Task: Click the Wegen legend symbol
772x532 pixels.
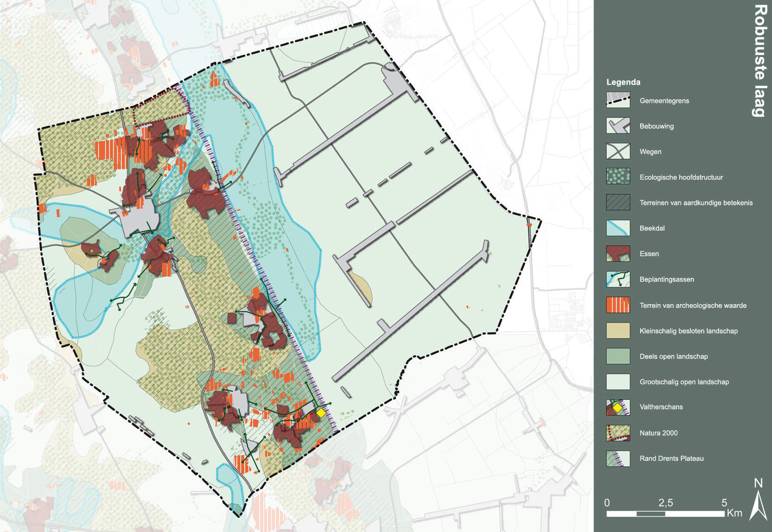Action: click(618, 152)
